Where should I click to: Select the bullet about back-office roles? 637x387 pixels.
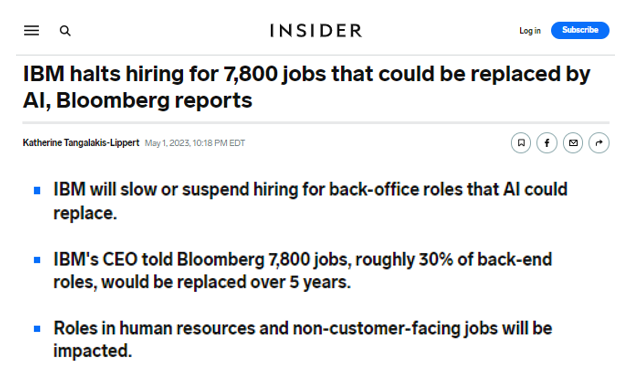click(310, 201)
